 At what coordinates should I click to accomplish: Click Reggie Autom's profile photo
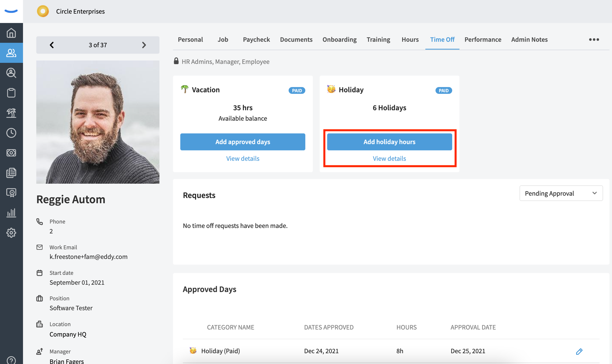point(98,122)
